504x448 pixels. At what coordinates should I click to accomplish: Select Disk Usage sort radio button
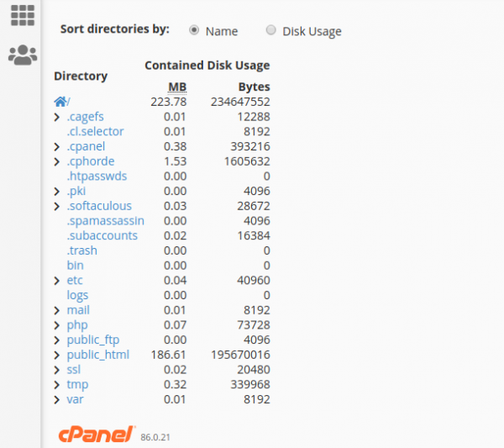click(271, 30)
